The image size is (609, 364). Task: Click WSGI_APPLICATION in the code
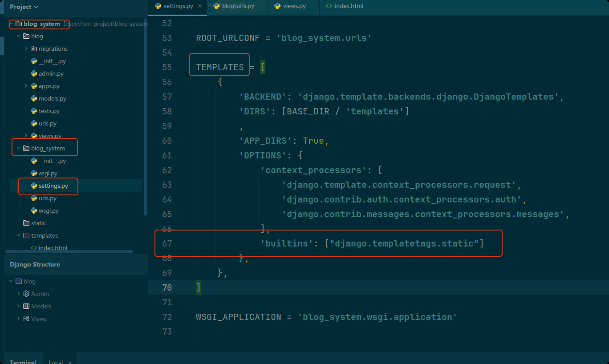239,317
